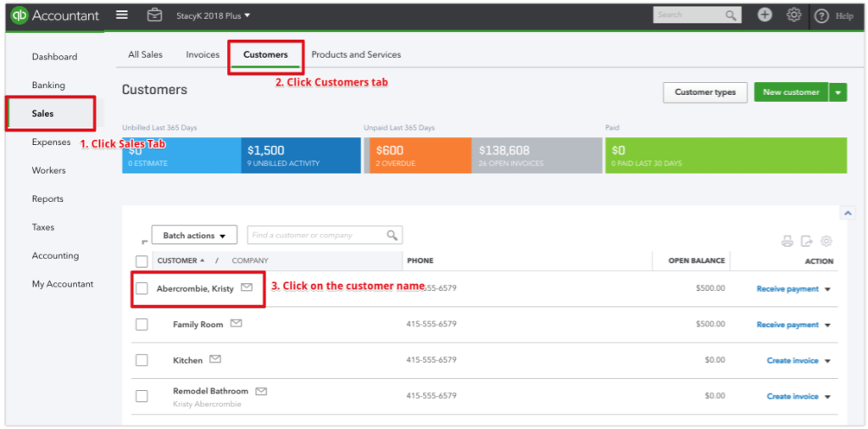The height and width of the screenshot is (429, 868).
Task: Open Accounting in left navigation
Action: (x=55, y=256)
